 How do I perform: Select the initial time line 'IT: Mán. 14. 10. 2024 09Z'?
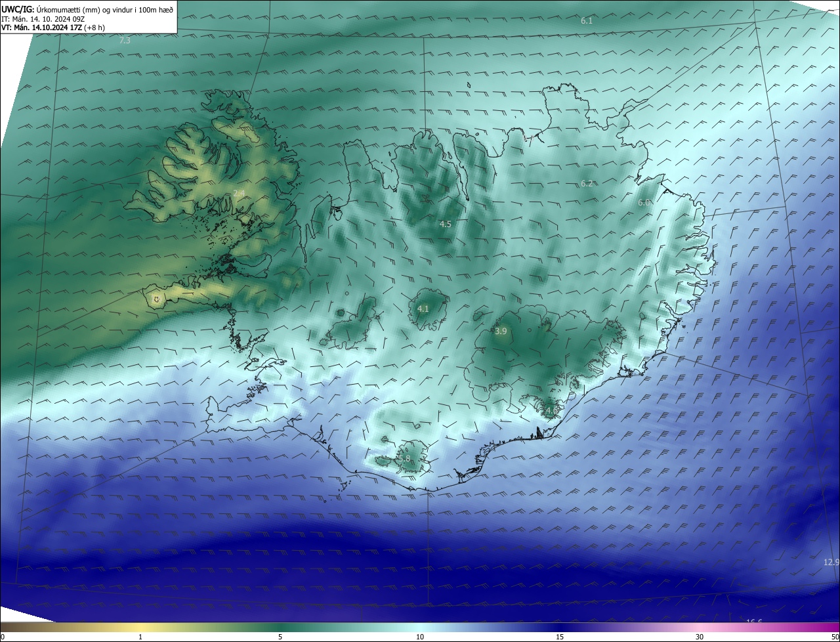click(x=42, y=19)
